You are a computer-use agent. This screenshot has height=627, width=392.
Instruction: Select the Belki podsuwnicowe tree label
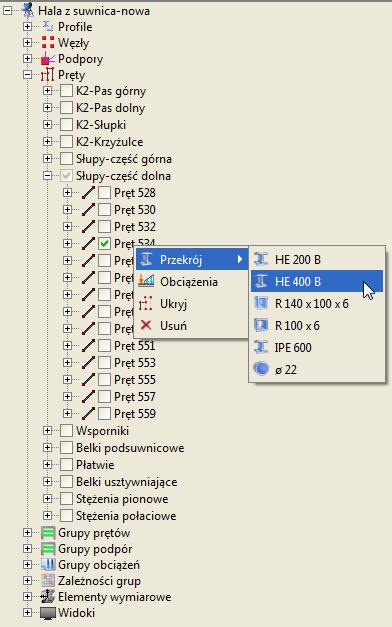point(130,448)
